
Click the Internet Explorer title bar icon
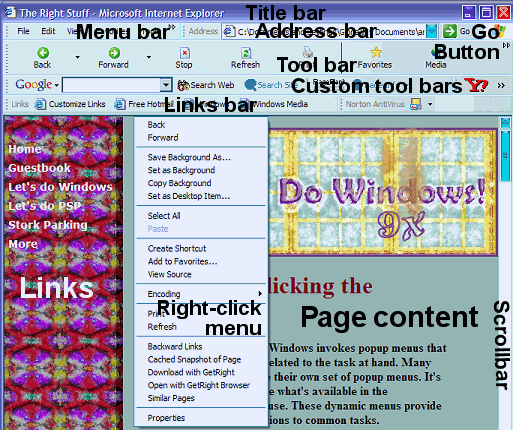click(x=10, y=12)
